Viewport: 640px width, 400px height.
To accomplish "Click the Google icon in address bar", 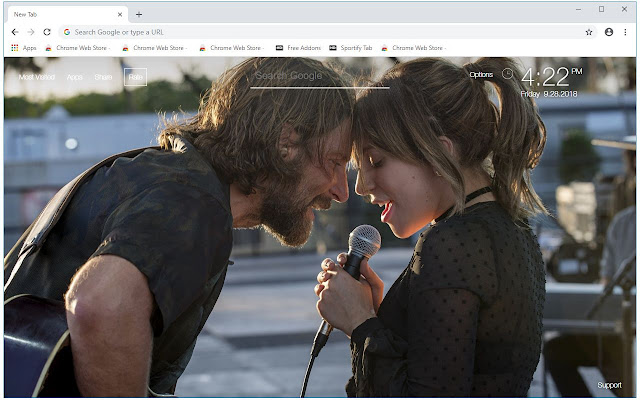I will pyautogui.click(x=67, y=32).
